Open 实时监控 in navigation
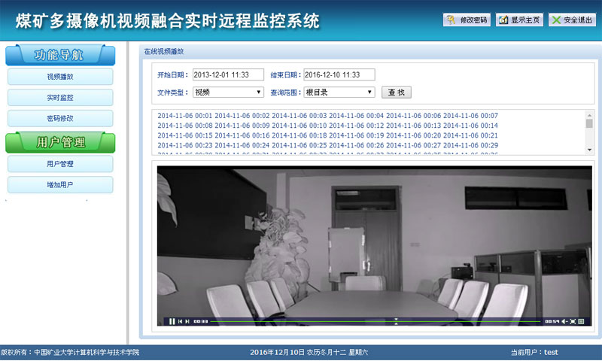Viewport: 602px width, 364px height. click(60, 98)
